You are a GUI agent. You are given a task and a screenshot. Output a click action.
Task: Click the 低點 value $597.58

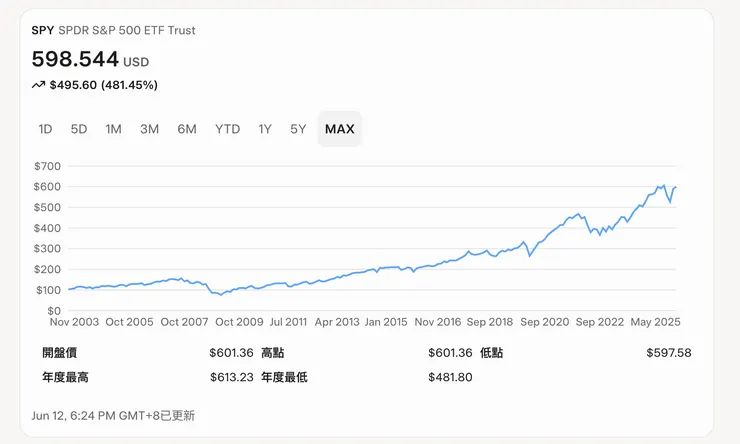tap(669, 352)
